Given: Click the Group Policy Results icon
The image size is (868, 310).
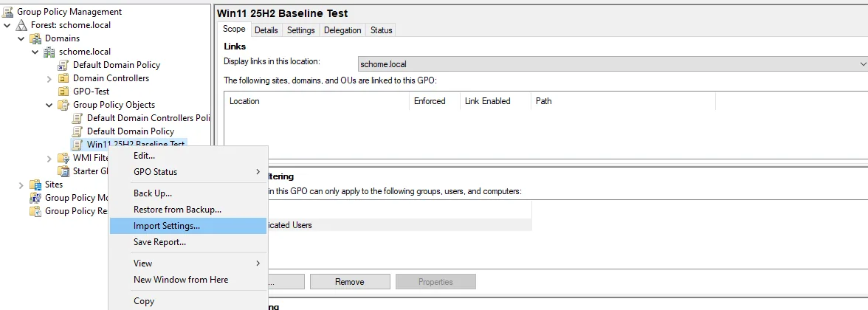Looking at the screenshot, I should (36, 211).
